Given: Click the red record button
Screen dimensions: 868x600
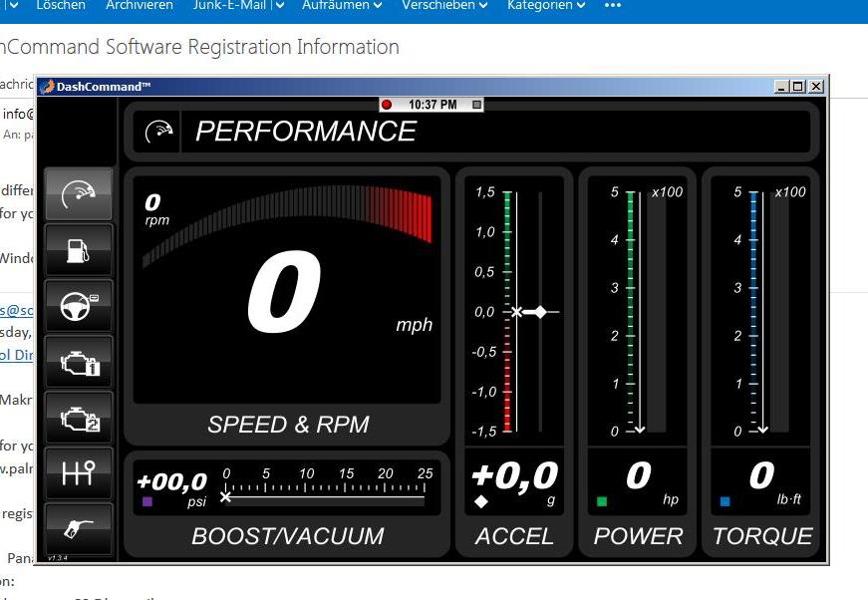Looking at the screenshot, I should pyautogui.click(x=387, y=105).
